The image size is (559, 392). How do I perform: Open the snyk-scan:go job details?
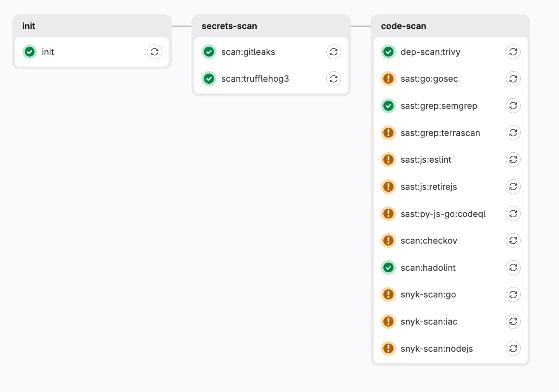point(428,294)
